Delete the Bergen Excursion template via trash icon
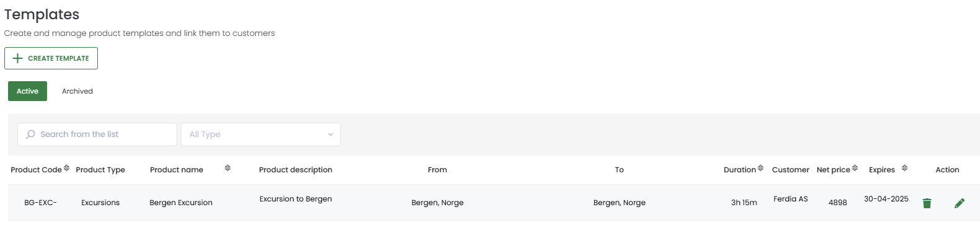The height and width of the screenshot is (225, 980). 927,203
